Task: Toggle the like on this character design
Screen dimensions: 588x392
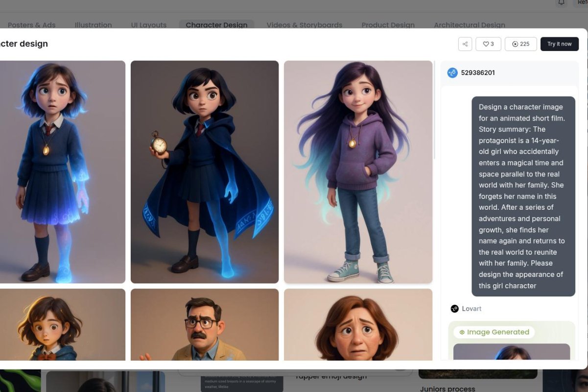Action: click(488, 44)
